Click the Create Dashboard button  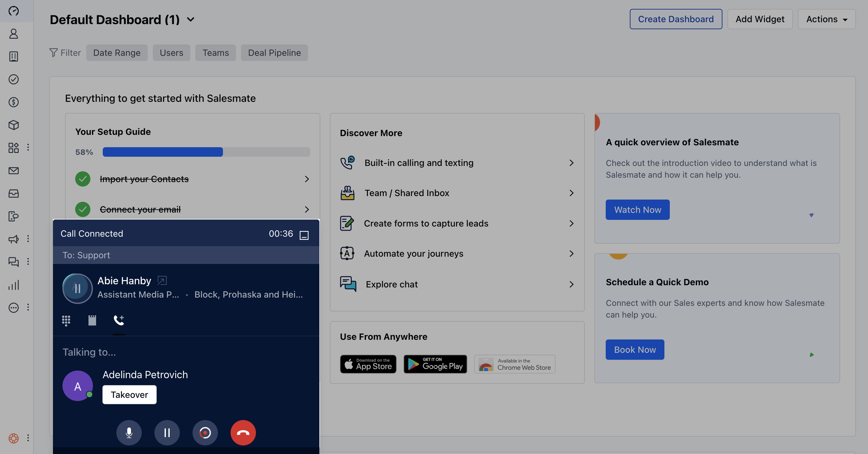click(675, 19)
